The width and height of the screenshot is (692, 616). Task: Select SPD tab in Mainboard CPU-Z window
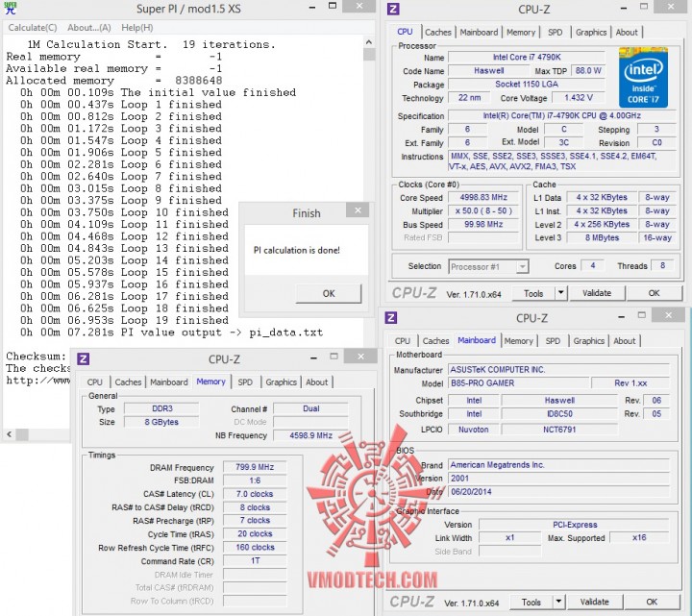pos(553,341)
